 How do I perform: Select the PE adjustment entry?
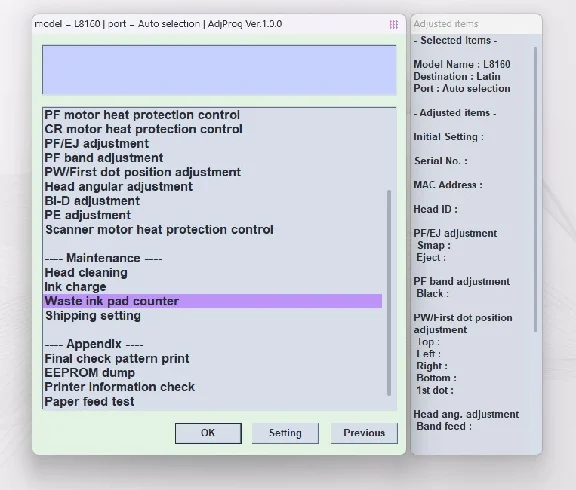pos(87,215)
